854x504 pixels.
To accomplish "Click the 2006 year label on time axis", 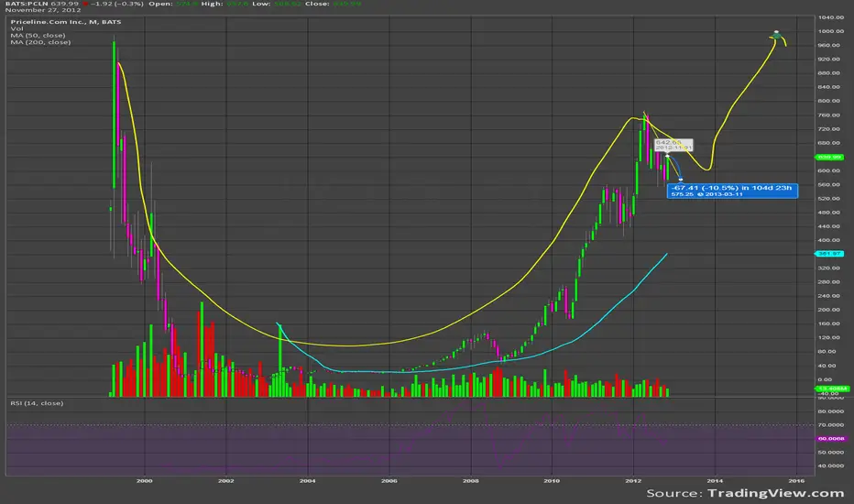I will click(x=389, y=481).
